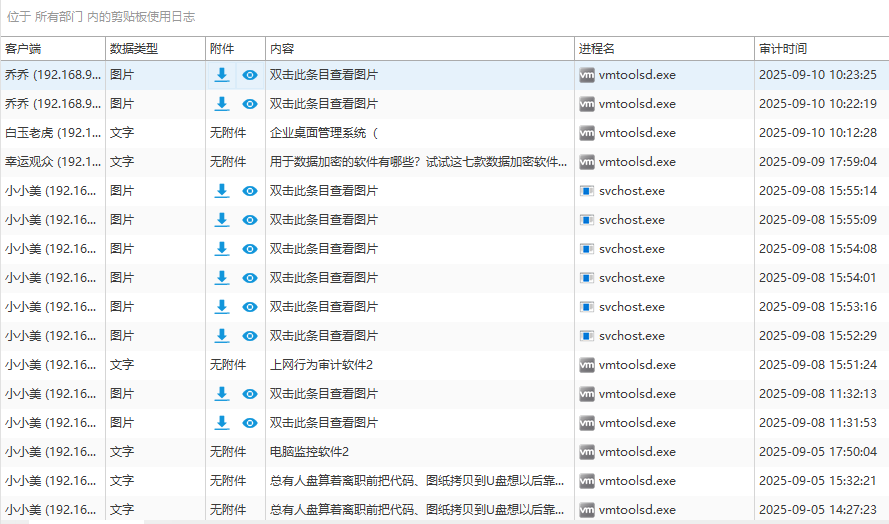Image resolution: width=889 pixels, height=524 pixels.
Task: Sort by 内容 column header
Action: (420, 49)
